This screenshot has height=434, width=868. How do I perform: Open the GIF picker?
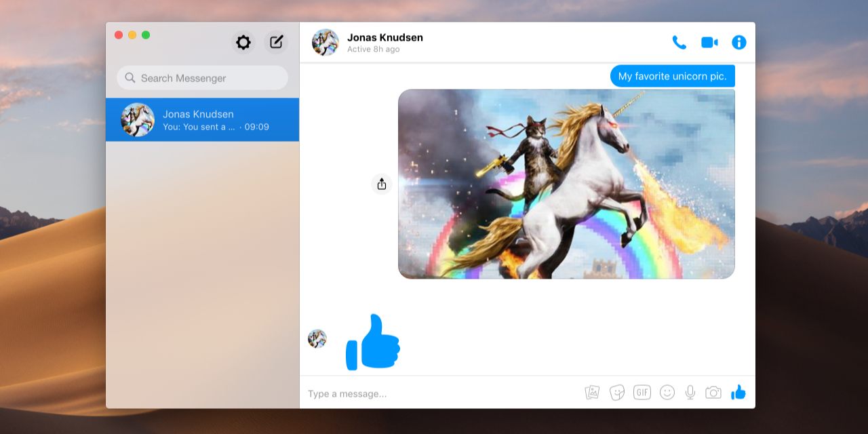tap(642, 392)
